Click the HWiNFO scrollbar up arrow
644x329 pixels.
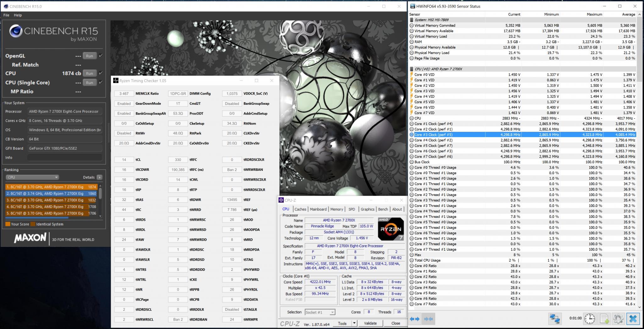[640, 14]
